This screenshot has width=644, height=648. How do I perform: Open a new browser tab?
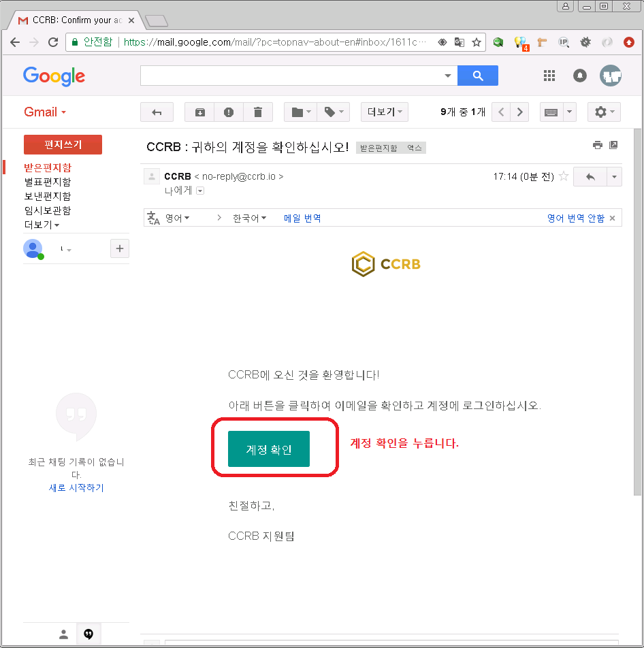(157, 20)
